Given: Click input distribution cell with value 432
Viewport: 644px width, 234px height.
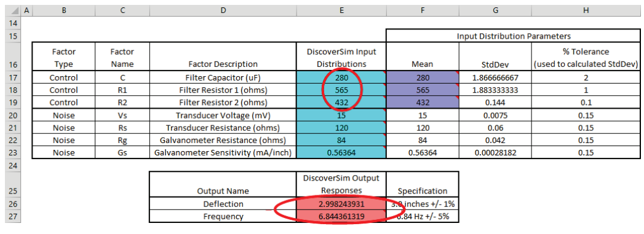Looking at the screenshot, I should [341, 103].
